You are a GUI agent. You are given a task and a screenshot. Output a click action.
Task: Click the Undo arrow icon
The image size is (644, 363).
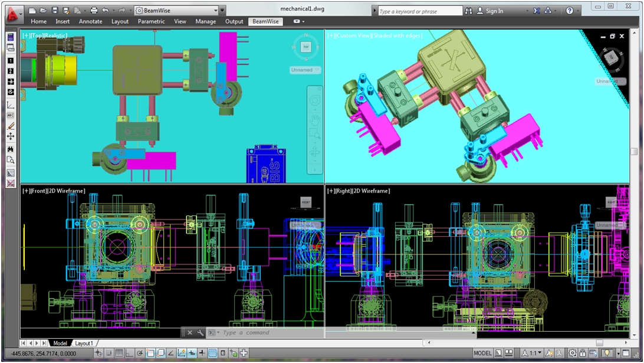tap(105, 11)
